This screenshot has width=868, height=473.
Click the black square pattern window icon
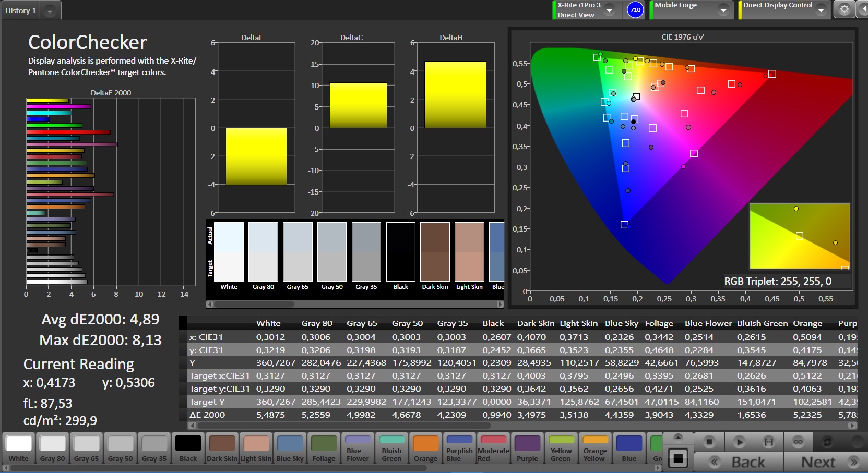point(678,458)
